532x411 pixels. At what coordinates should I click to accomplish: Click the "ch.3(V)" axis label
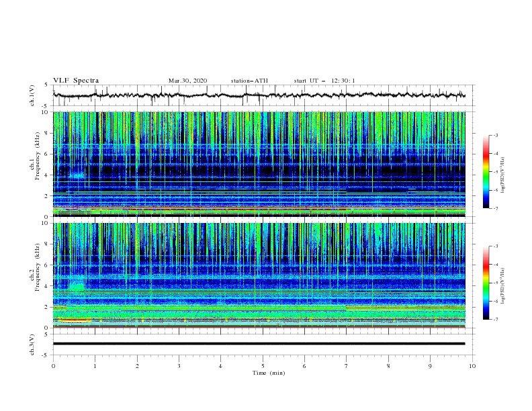click(32, 345)
